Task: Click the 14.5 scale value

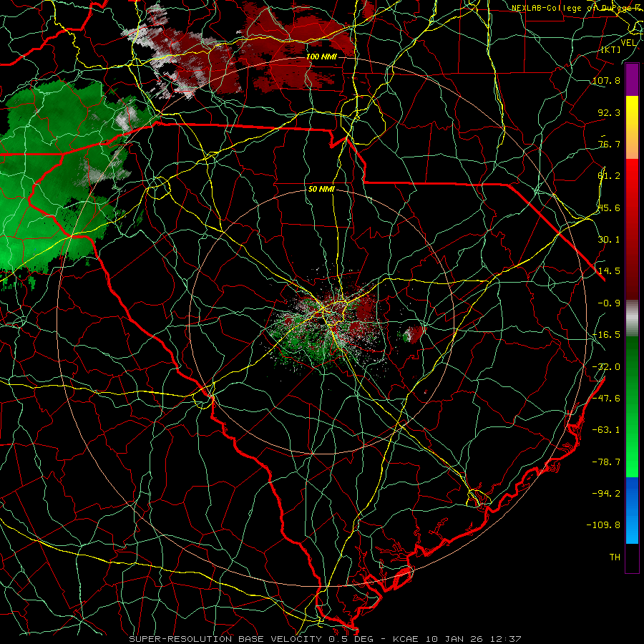Action: pyautogui.click(x=609, y=271)
